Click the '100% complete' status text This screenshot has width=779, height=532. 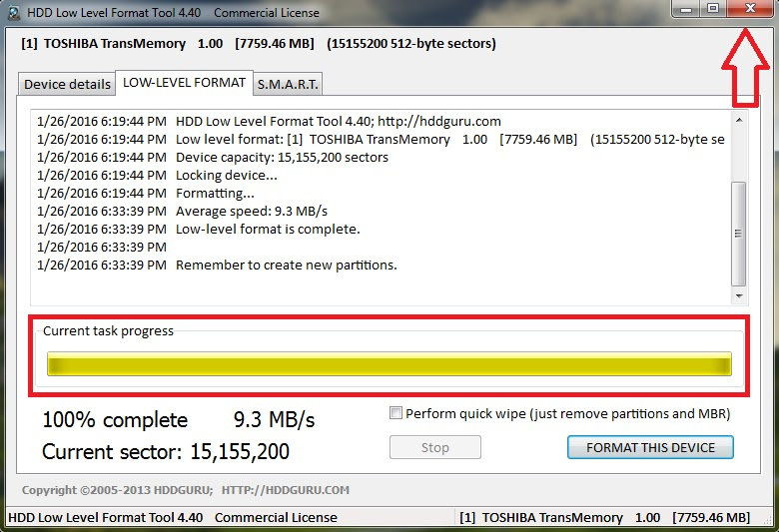115,420
